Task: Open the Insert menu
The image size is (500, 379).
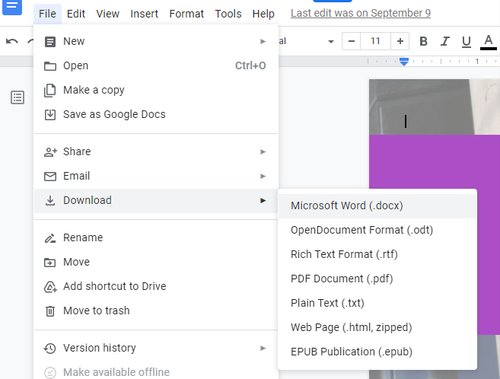Action: point(144,14)
